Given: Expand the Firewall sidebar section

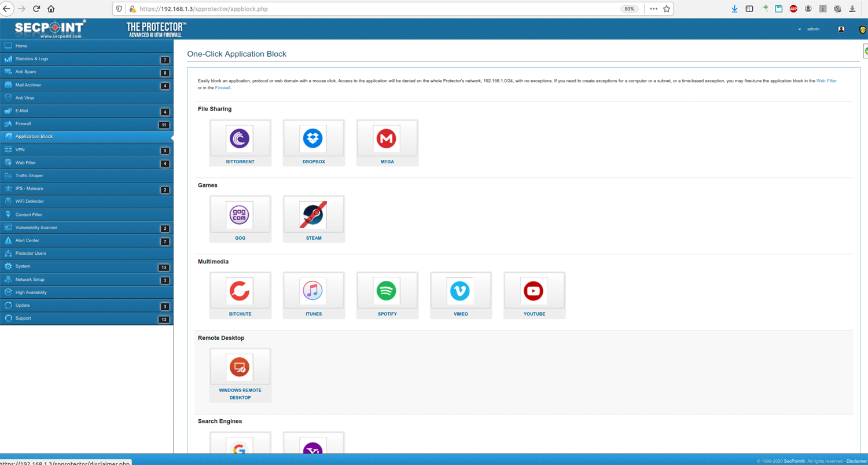Looking at the screenshot, I should (23, 124).
